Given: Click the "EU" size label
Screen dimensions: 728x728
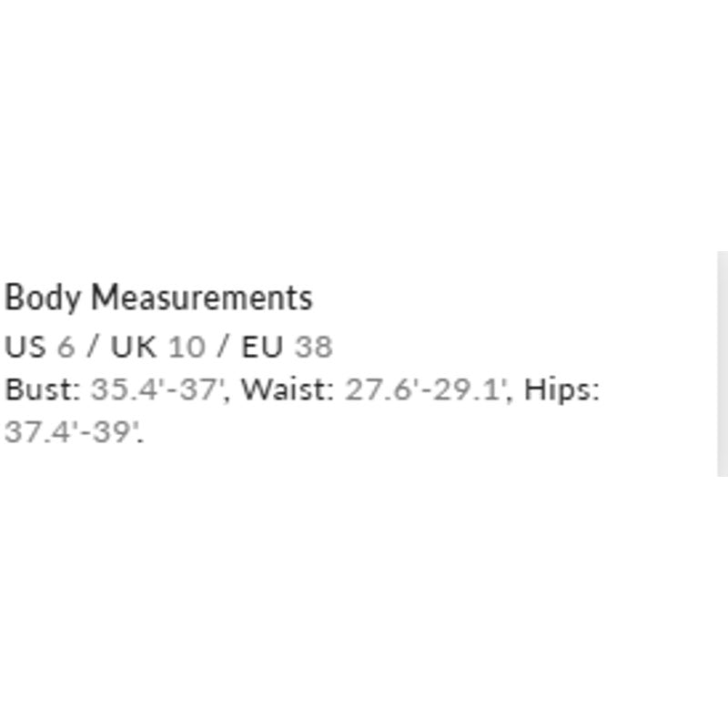Looking at the screenshot, I should pos(262,347).
